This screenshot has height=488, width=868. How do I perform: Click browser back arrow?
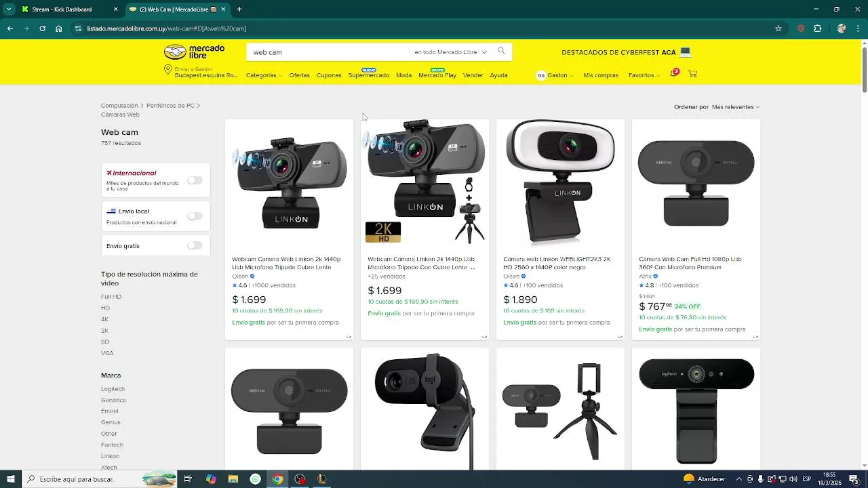[9, 28]
